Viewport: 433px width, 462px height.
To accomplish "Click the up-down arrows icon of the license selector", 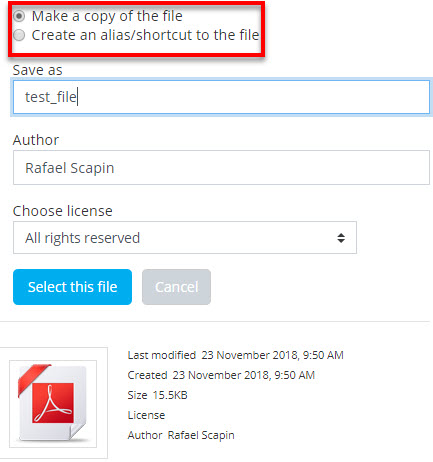I will pos(341,238).
